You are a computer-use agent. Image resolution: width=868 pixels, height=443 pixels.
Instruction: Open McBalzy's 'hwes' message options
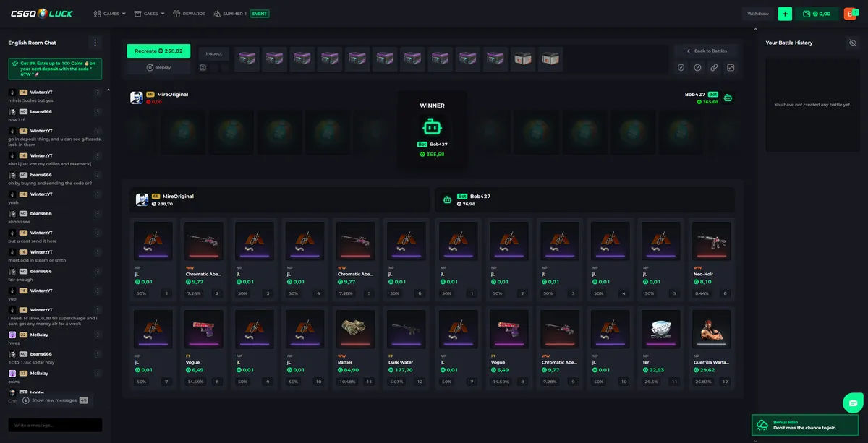[98, 335]
